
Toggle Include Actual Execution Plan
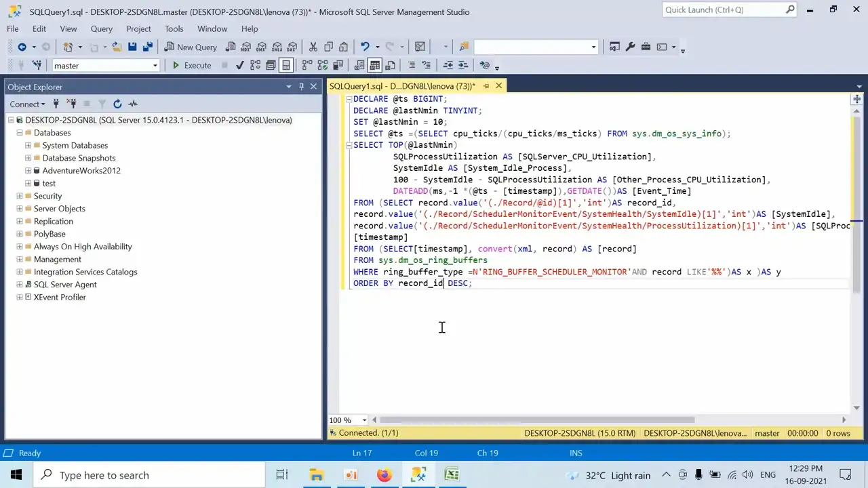(x=307, y=66)
